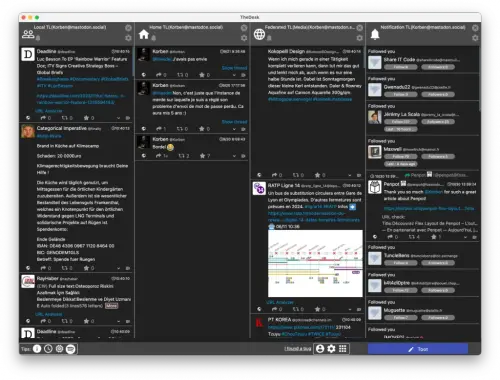500x380 pixels.
Task: Open "I found a bug" link
Action: point(298,349)
